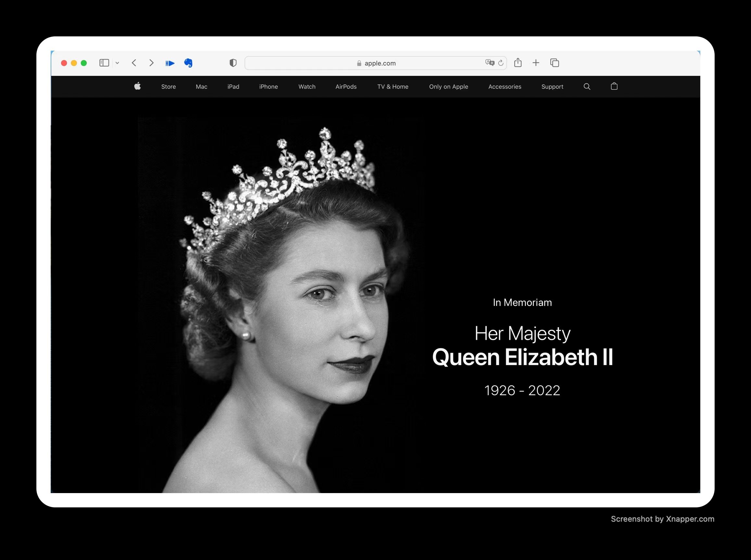Reload the page
The image size is (751, 560).
[x=501, y=63]
